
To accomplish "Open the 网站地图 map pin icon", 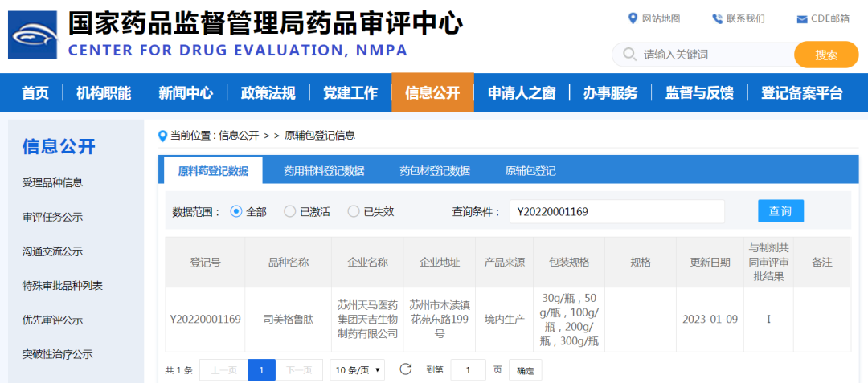I will (x=633, y=18).
